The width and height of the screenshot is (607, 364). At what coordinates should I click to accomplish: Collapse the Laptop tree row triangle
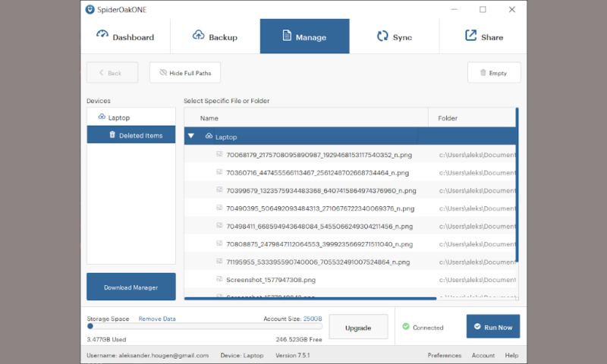click(191, 136)
